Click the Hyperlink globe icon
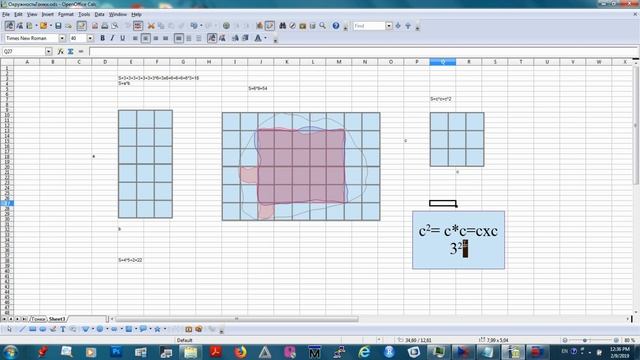The image size is (640, 360). [x=226, y=26]
